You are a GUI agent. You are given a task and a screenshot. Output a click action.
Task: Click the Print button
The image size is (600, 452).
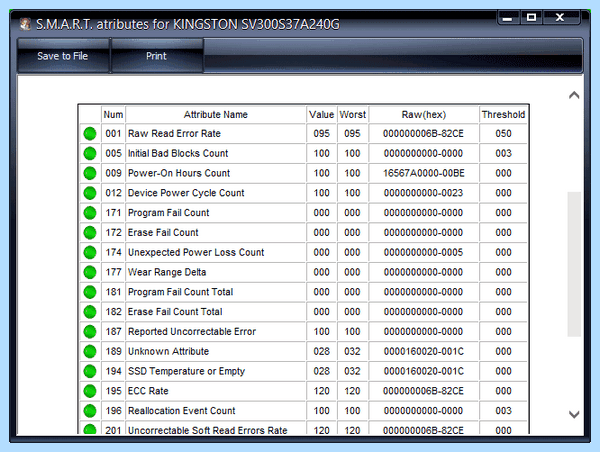(x=157, y=56)
